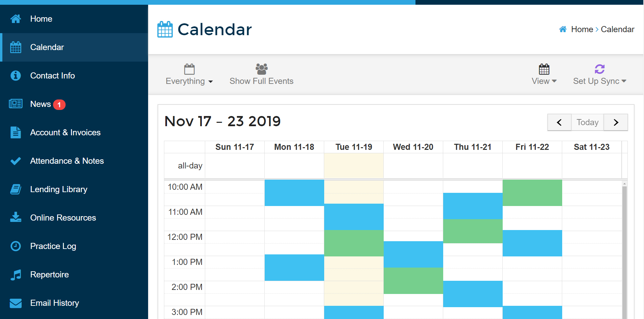Go to Online Resources download icon
Image resolution: width=644 pixels, height=319 pixels.
(x=16, y=217)
